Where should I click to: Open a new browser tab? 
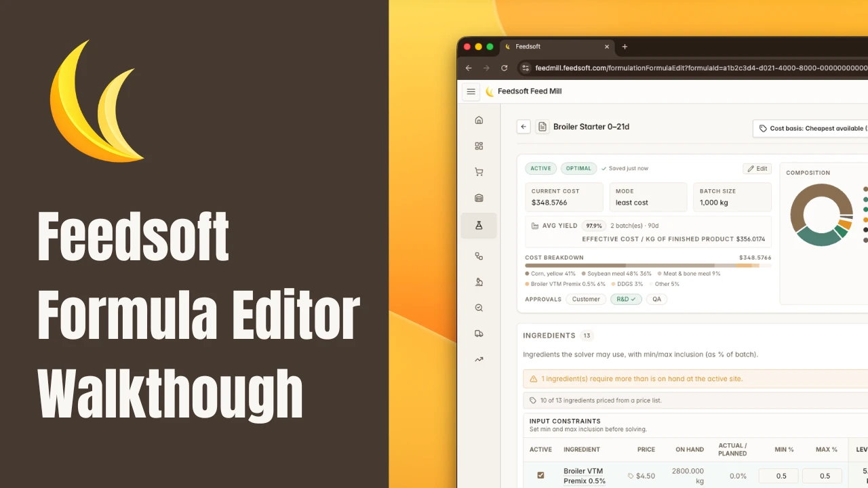click(x=625, y=47)
